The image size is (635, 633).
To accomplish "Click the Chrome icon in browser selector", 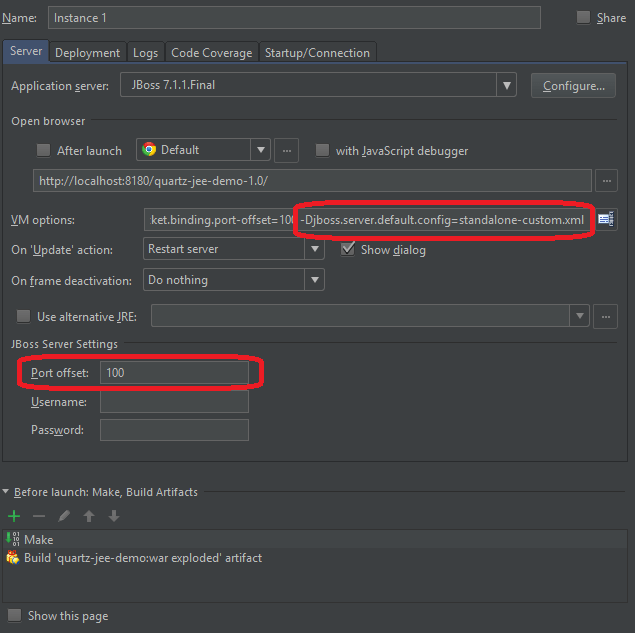I will (149, 149).
